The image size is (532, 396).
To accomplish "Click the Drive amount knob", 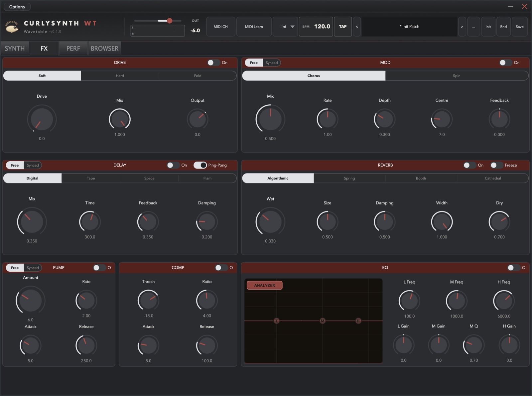I will click(42, 119).
